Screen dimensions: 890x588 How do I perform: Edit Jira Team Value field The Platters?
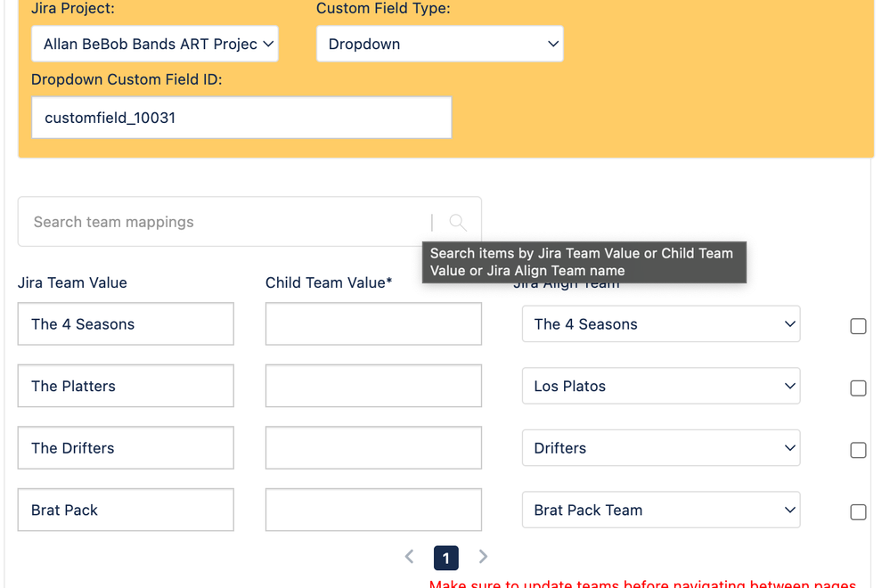pyautogui.click(x=126, y=386)
